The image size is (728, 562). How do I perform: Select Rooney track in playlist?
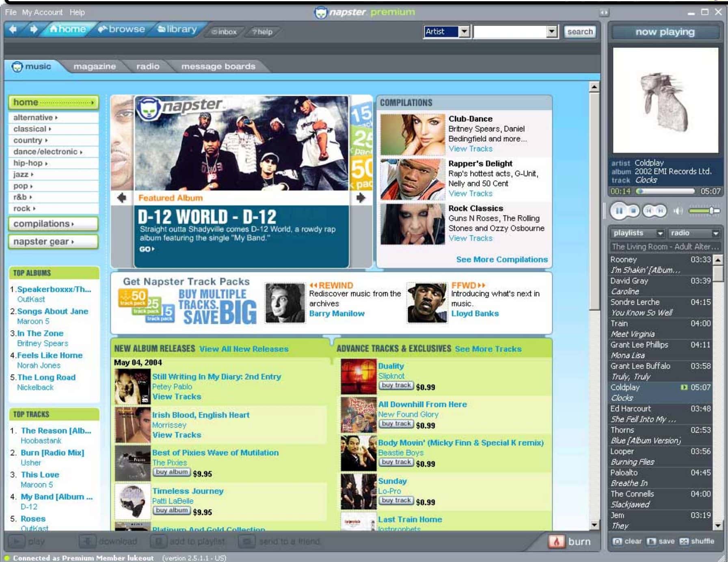click(x=661, y=265)
